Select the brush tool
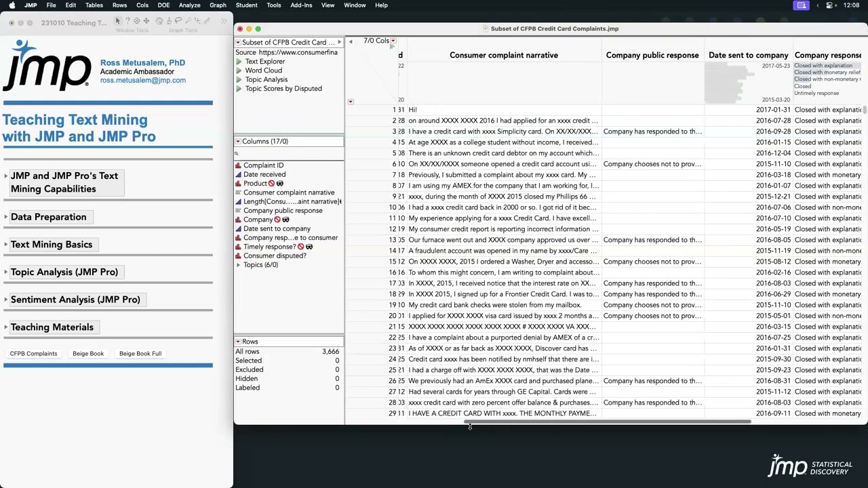The image size is (868, 488). 169,21
